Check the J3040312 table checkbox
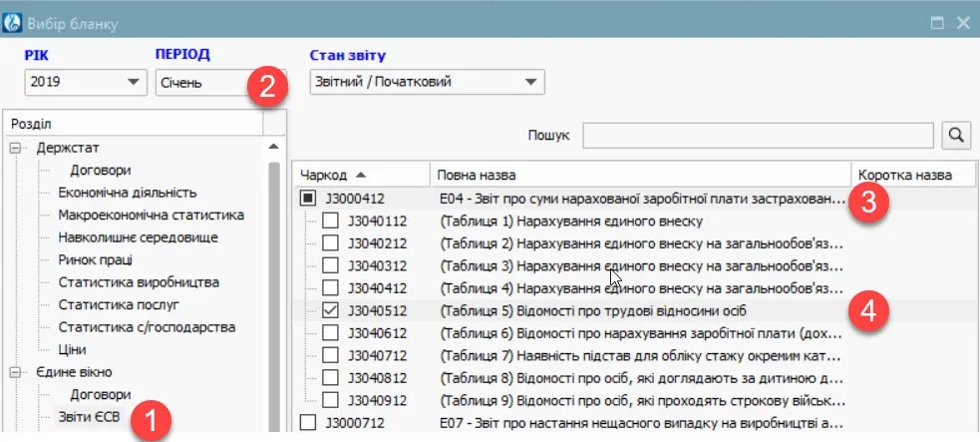 [330, 265]
